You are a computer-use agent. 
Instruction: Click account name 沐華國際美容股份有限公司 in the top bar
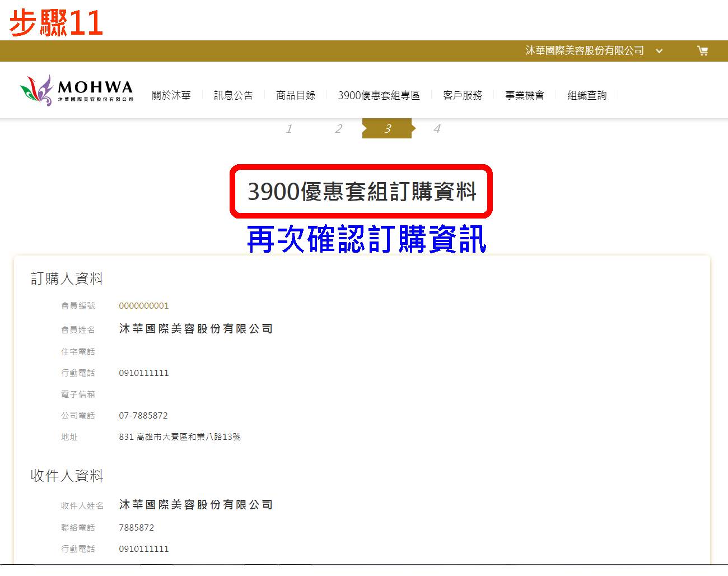[x=585, y=51]
